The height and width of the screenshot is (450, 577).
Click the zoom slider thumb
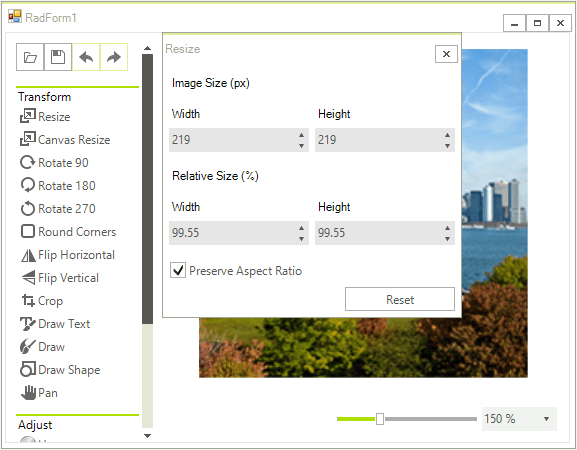380,419
